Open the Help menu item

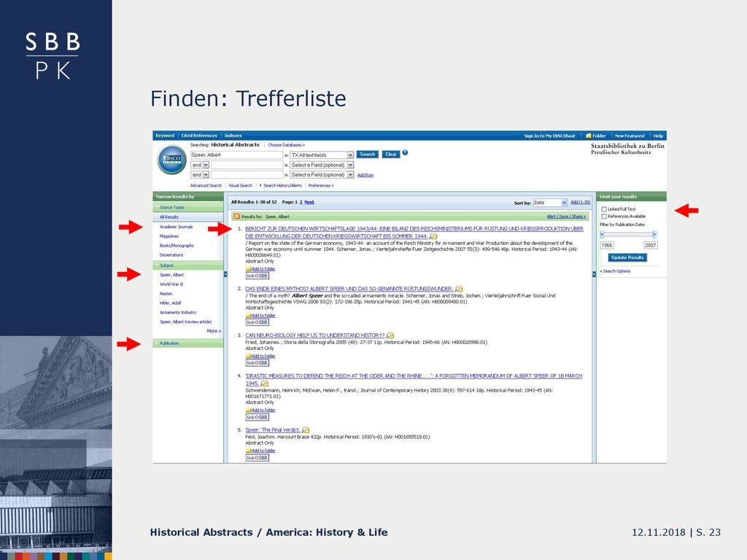pyautogui.click(x=658, y=136)
